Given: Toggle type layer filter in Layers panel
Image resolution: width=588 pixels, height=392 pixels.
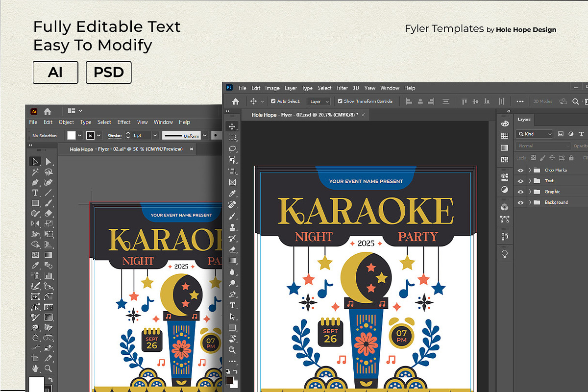Looking at the screenshot, I should (x=582, y=134).
